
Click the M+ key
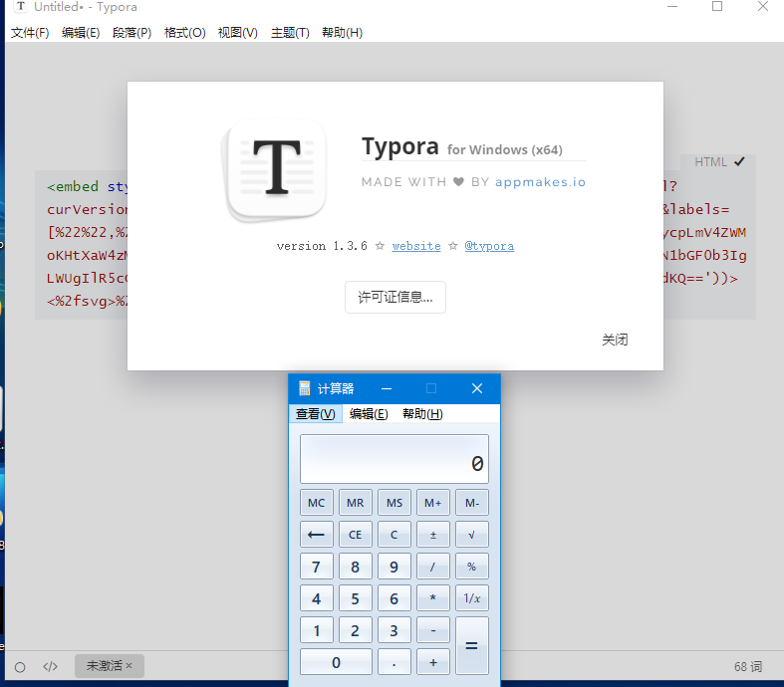[x=433, y=503]
